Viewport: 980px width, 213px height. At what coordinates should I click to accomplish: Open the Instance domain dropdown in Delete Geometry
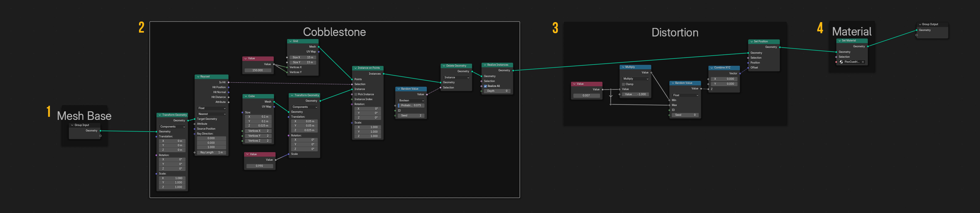pyautogui.click(x=456, y=77)
